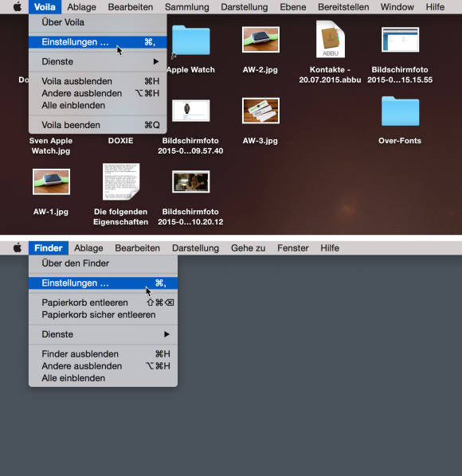Choose Finder ausblenden
This screenshot has width=462, height=476.
coord(104,354)
